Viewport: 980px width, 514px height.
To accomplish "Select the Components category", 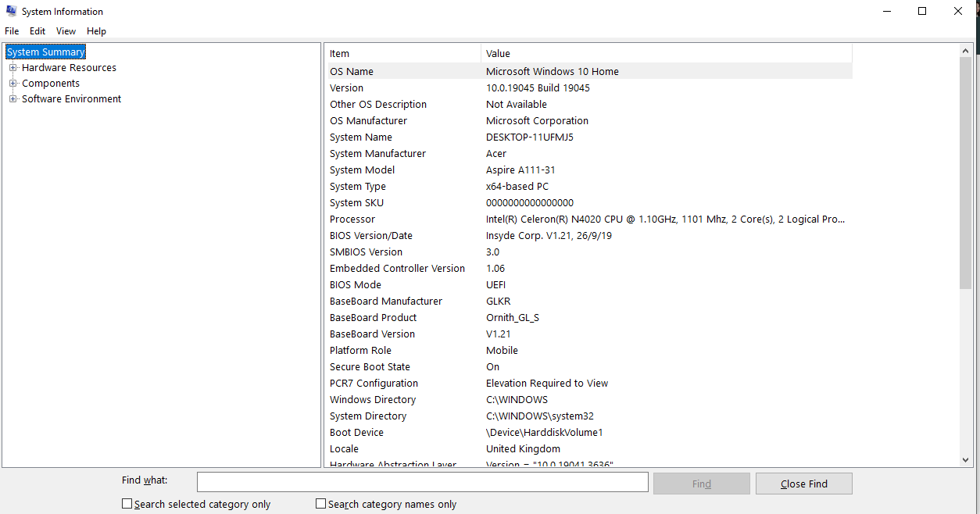I will [x=51, y=84].
